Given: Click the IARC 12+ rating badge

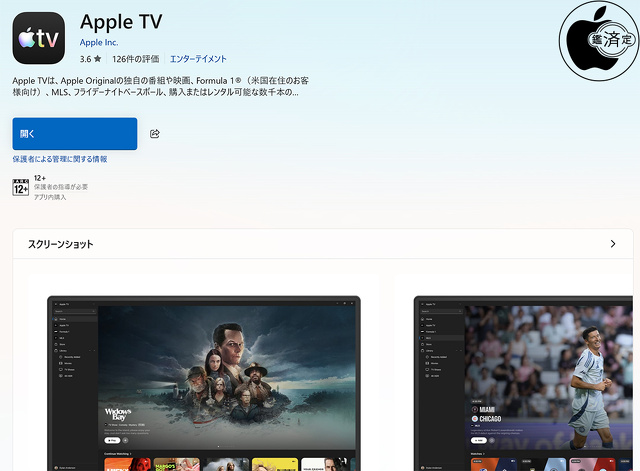Looking at the screenshot, I should tap(20, 187).
